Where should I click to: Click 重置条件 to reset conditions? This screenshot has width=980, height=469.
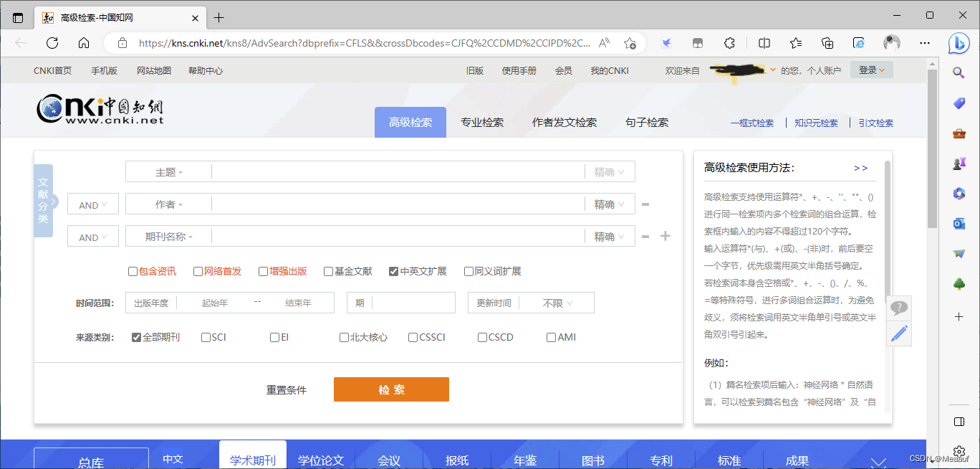click(287, 390)
